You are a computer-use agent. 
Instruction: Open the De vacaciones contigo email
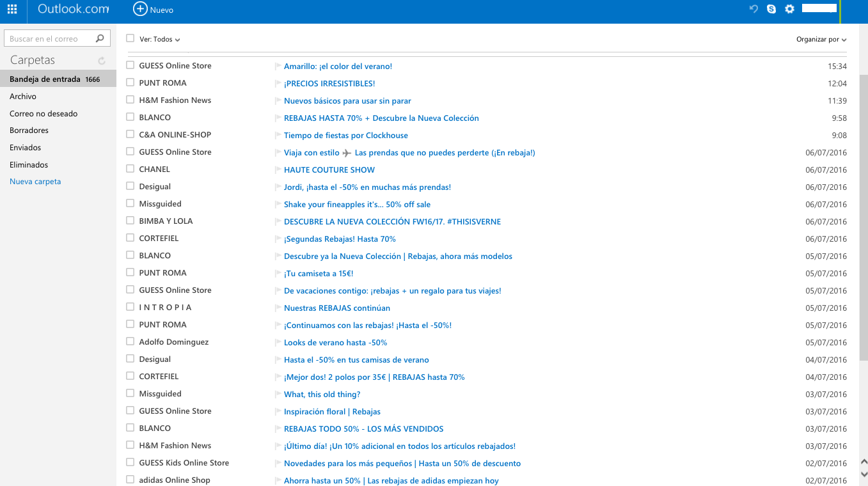tap(393, 291)
